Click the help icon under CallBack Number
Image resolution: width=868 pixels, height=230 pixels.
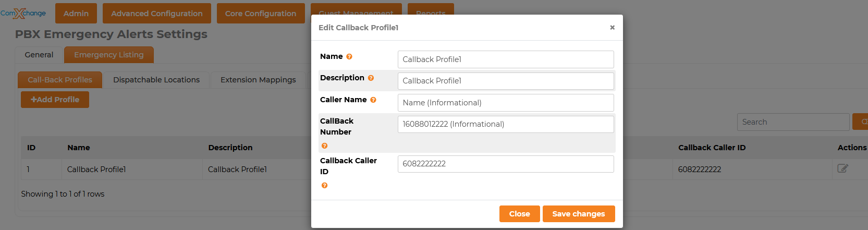coord(324,146)
